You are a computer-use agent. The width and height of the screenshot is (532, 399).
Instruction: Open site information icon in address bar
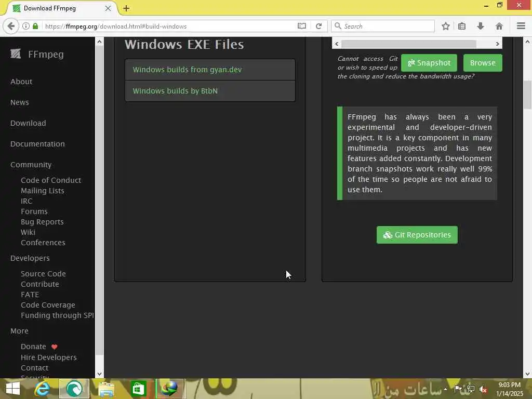pos(26,26)
